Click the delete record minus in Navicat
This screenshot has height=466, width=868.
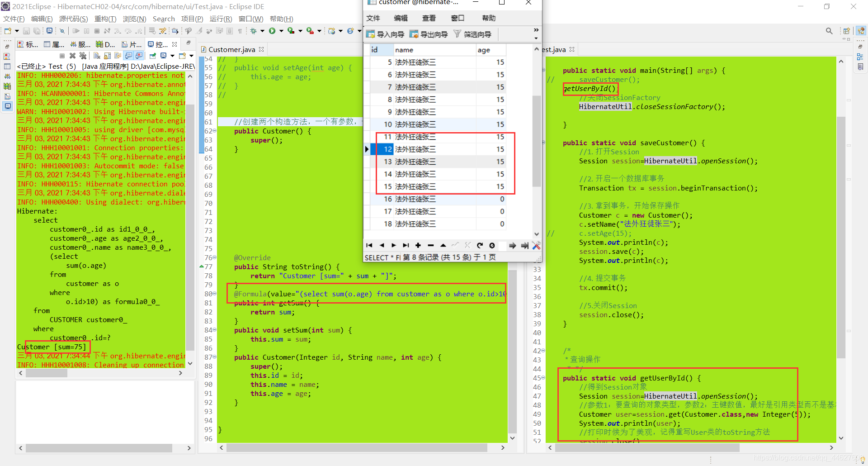pos(430,245)
